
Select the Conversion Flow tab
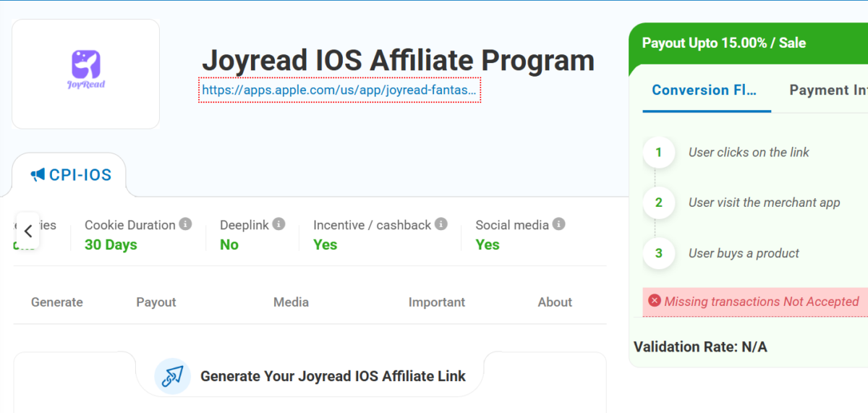[705, 90]
